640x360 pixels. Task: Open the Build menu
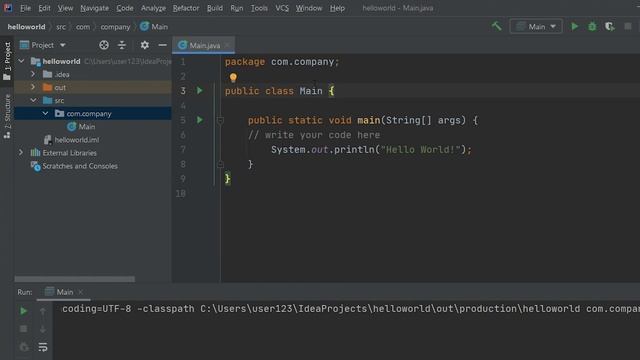[x=215, y=8]
